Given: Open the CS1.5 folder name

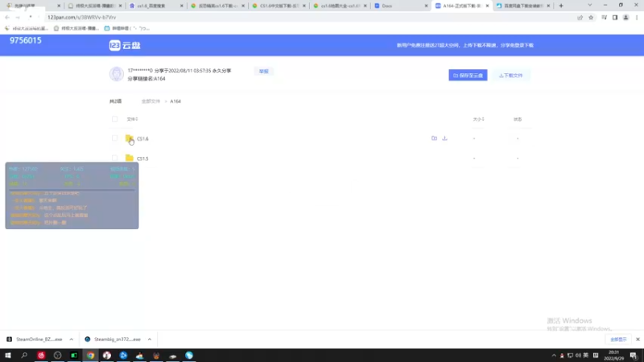Looking at the screenshot, I should [142, 158].
